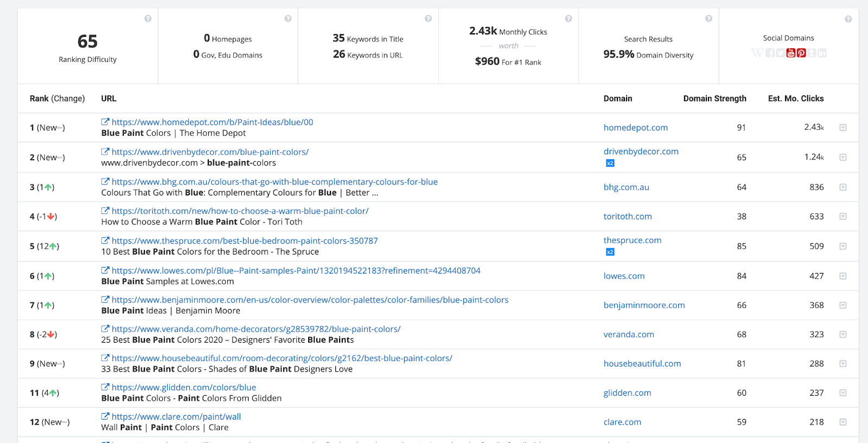Click external-link icon beside the bhg.com.au URL
This screenshot has width=868, height=443.
click(105, 182)
